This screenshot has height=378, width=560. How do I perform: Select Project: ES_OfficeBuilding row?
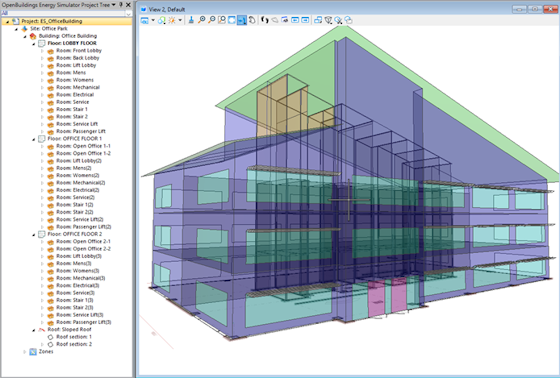pos(66,21)
